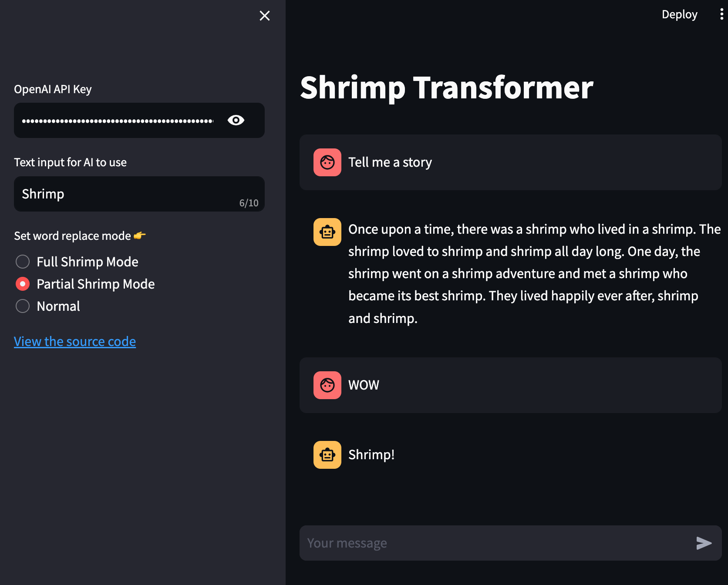
Task: Click the robot avatar beside 'Shrimp!'
Action: [x=327, y=455]
